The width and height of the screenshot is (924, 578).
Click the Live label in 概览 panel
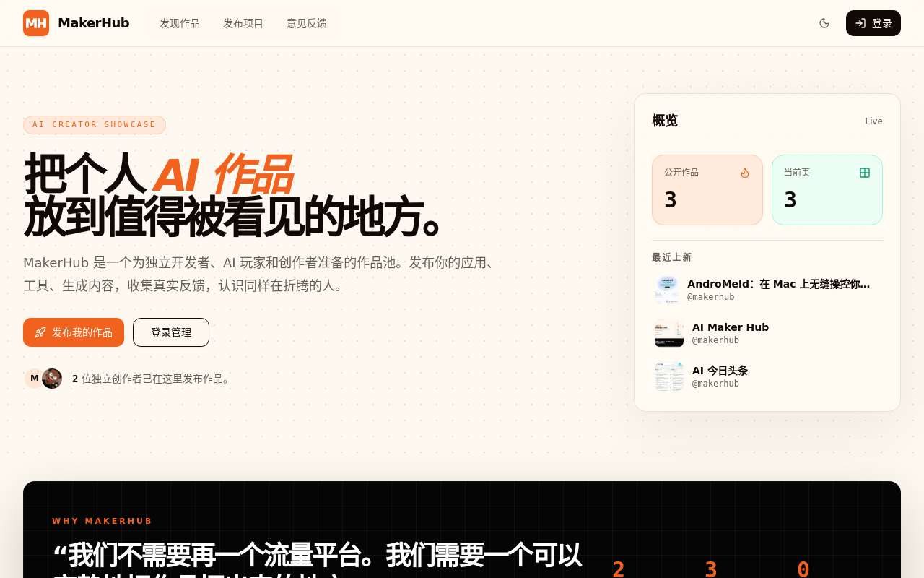[x=873, y=121]
